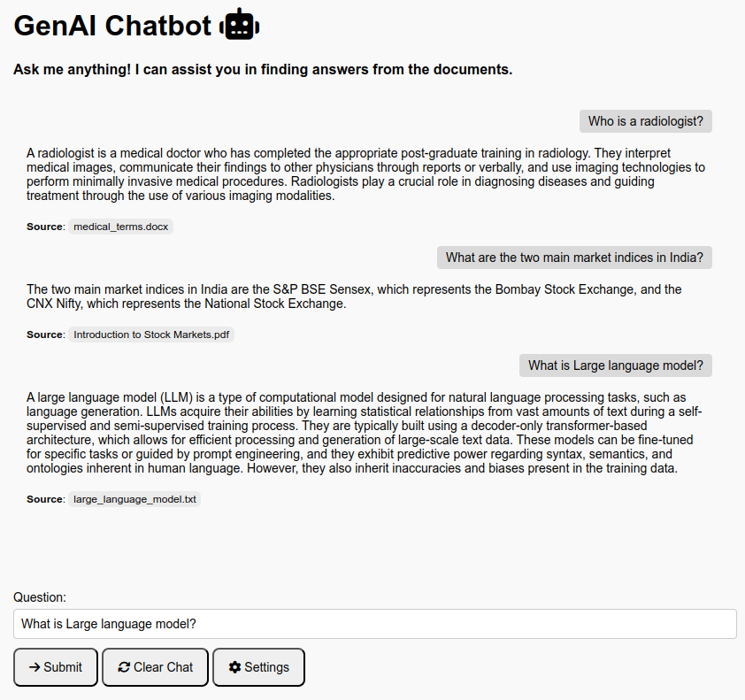Open settings using the gear icon
The height and width of the screenshot is (700, 745).
tap(233, 667)
